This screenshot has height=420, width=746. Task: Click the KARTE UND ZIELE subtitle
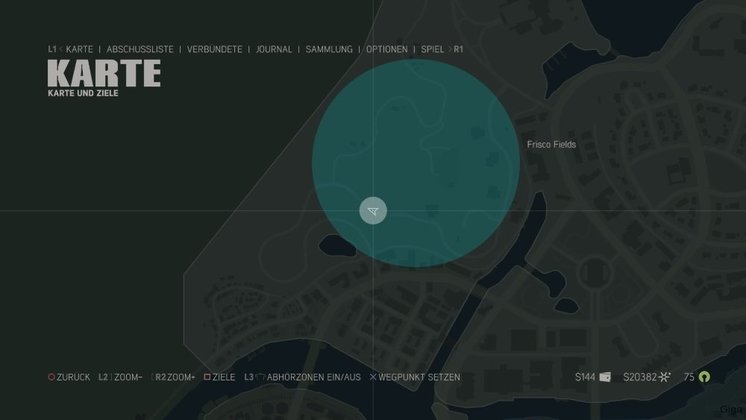pyautogui.click(x=83, y=93)
